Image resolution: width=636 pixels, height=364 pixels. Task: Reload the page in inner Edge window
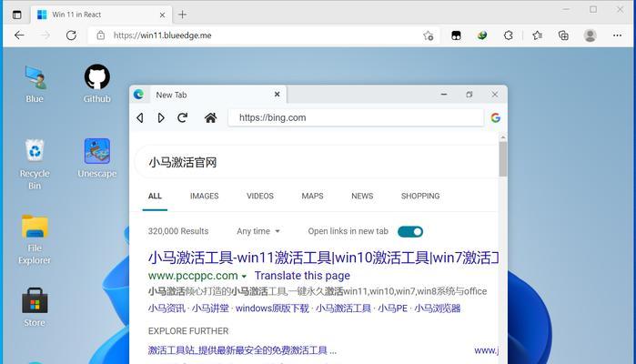click(183, 117)
